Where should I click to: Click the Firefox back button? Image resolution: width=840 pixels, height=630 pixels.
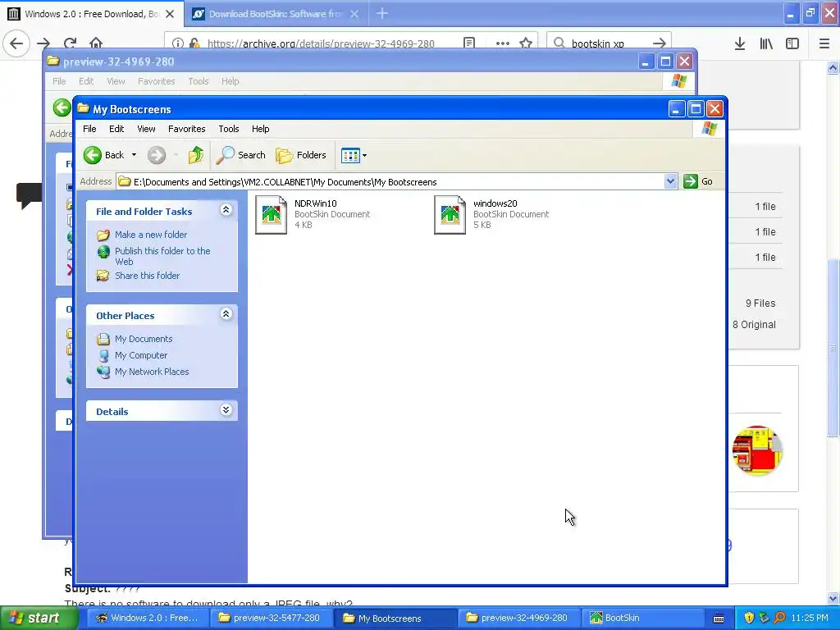click(16, 43)
